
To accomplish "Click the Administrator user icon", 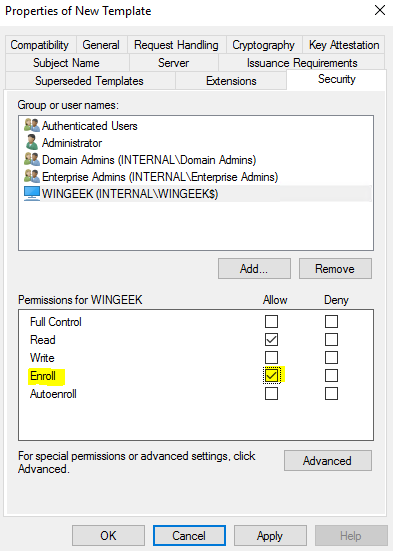I will point(32,142).
